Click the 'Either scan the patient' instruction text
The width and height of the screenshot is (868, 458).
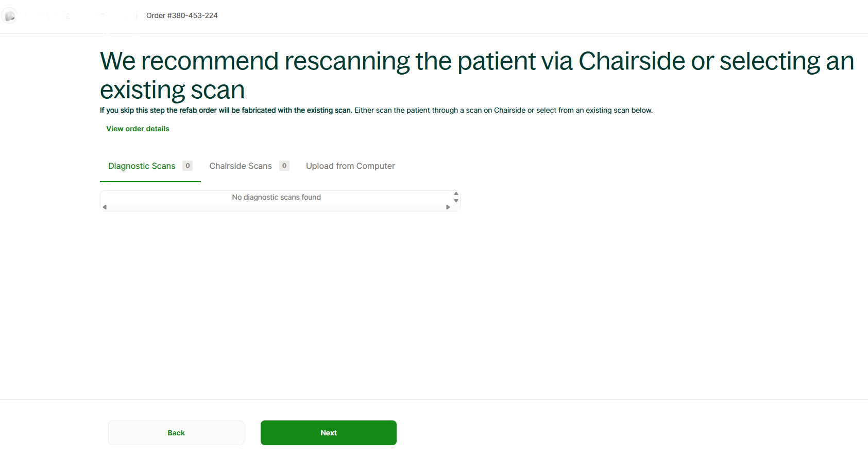pos(503,110)
